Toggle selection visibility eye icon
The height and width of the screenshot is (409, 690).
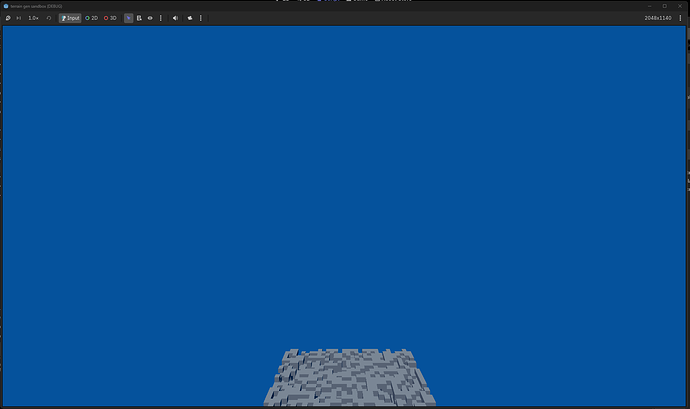tap(150, 18)
